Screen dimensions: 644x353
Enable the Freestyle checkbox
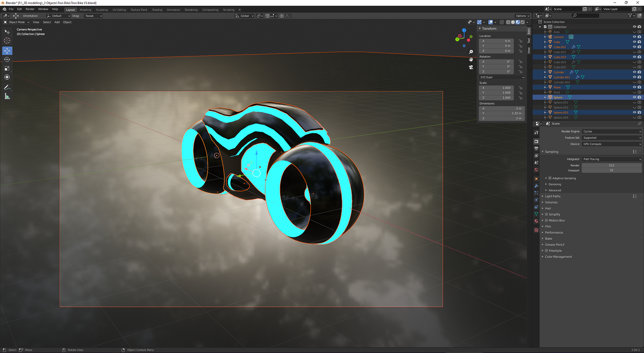tap(546, 251)
